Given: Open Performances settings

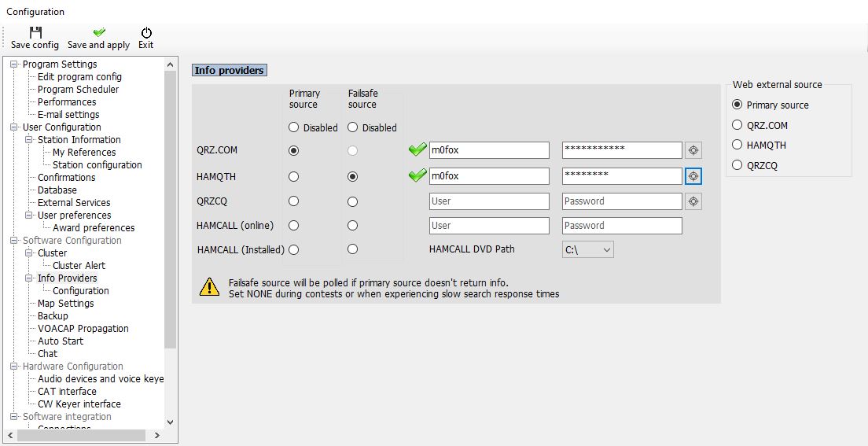Looking at the screenshot, I should pyautogui.click(x=67, y=102).
